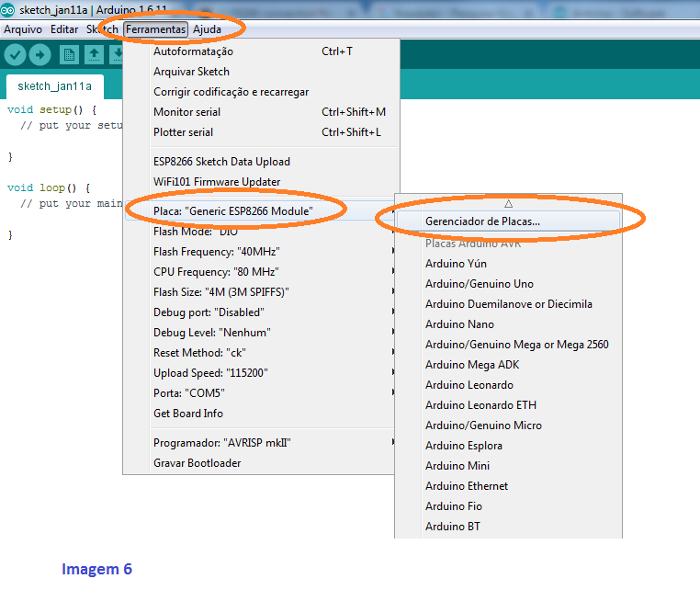Viewport: 700px width, 590px height.
Task: Expand CPU Frequency 80 MHz submenu
Action: point(261,271)
